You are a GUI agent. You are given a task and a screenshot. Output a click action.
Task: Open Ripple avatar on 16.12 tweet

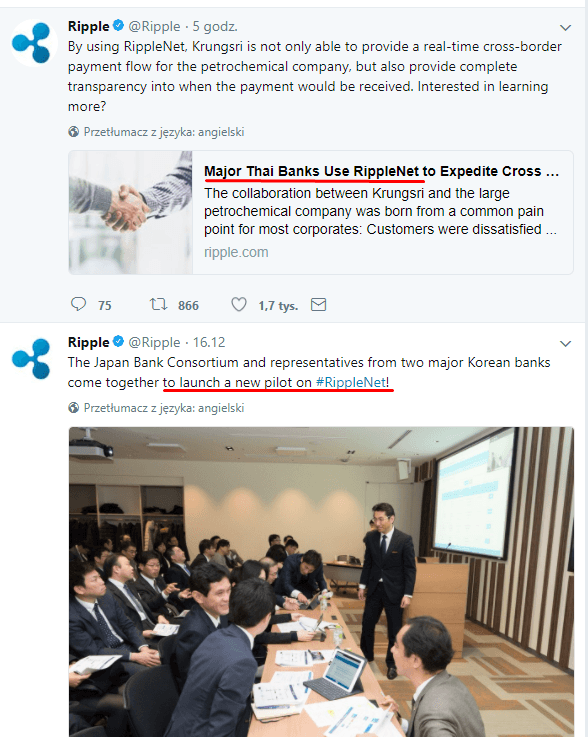[32, 358]
